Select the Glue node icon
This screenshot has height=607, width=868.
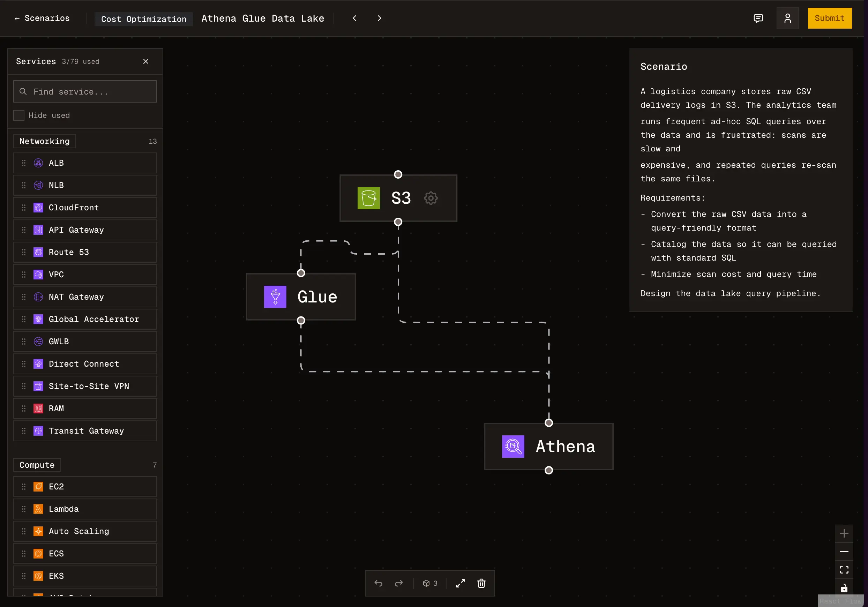(275, 297)
